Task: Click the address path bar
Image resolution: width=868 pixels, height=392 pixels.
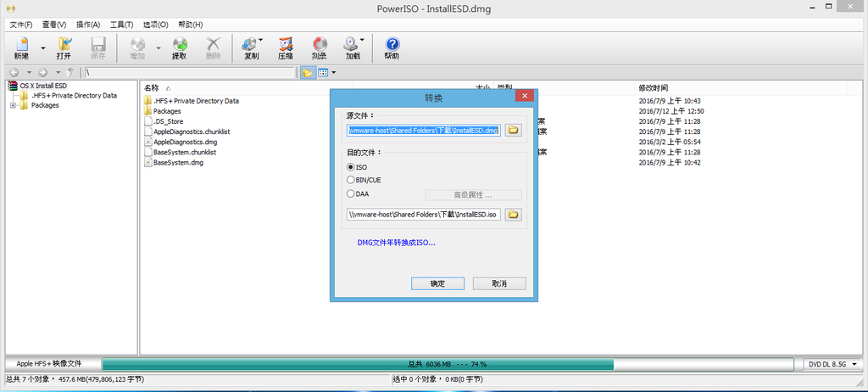Action: click(x=190, y=73)
